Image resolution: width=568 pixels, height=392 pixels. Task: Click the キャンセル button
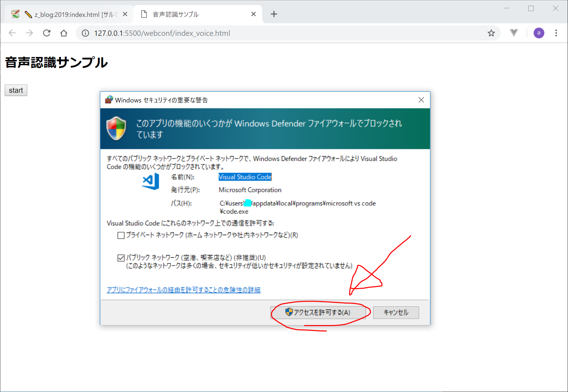click(396, 312)
